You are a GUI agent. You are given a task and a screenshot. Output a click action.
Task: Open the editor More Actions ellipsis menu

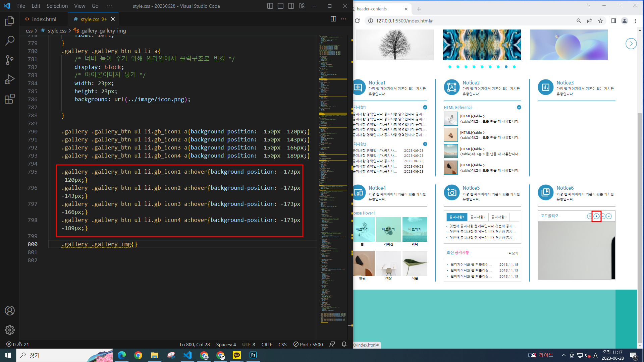344,19
